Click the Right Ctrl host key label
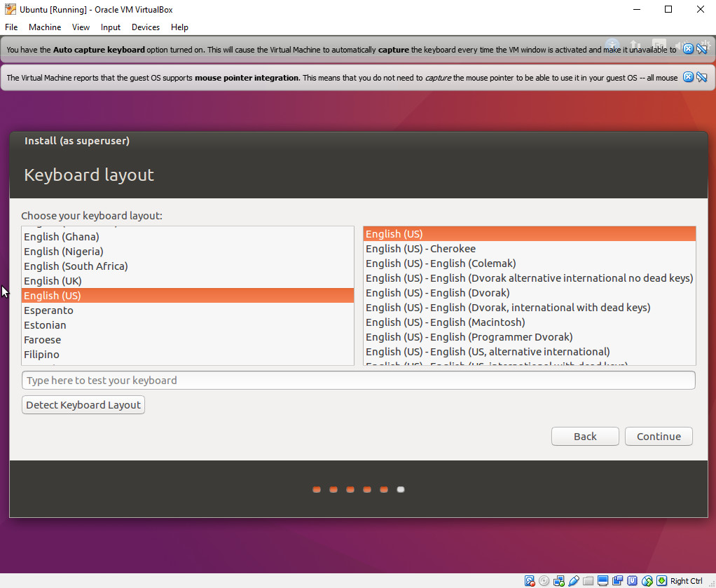The width and height of the screenshot is (716, 588). [x=687, y=581]
